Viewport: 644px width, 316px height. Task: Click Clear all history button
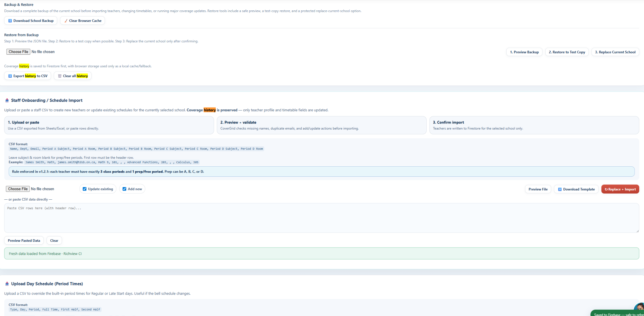coord(73,76)
